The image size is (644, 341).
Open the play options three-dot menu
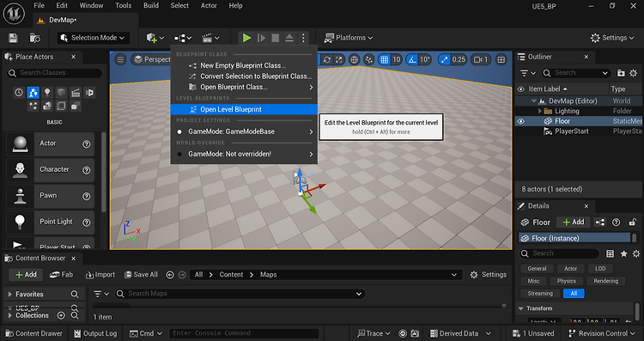pyautogui.click(x=303, y=38)
